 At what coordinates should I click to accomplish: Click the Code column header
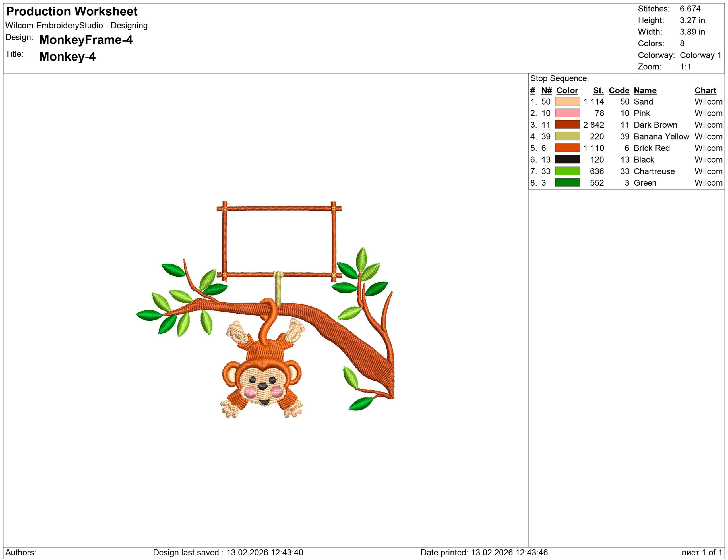[619, 90]
